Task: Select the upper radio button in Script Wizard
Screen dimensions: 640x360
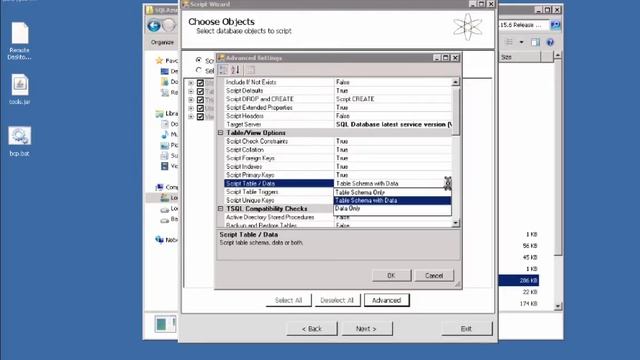Action: [x=199, y=60]
